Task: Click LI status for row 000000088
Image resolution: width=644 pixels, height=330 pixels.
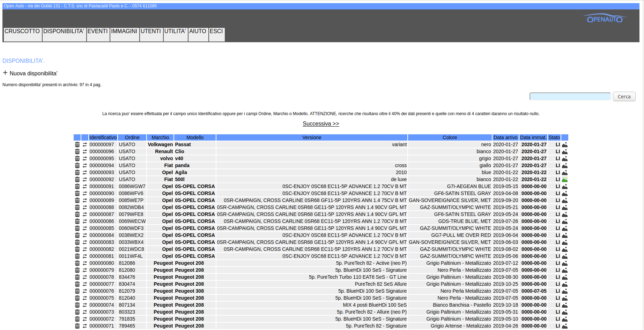Action: (x=558, y=207)
